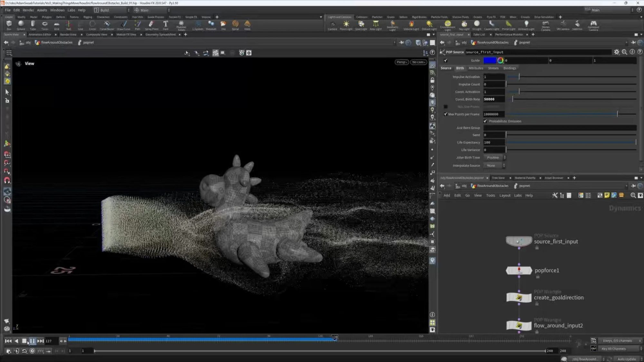Toggle the Guide parameter enable checkbox
Screen dimensions: 644x362
[446, 60]
